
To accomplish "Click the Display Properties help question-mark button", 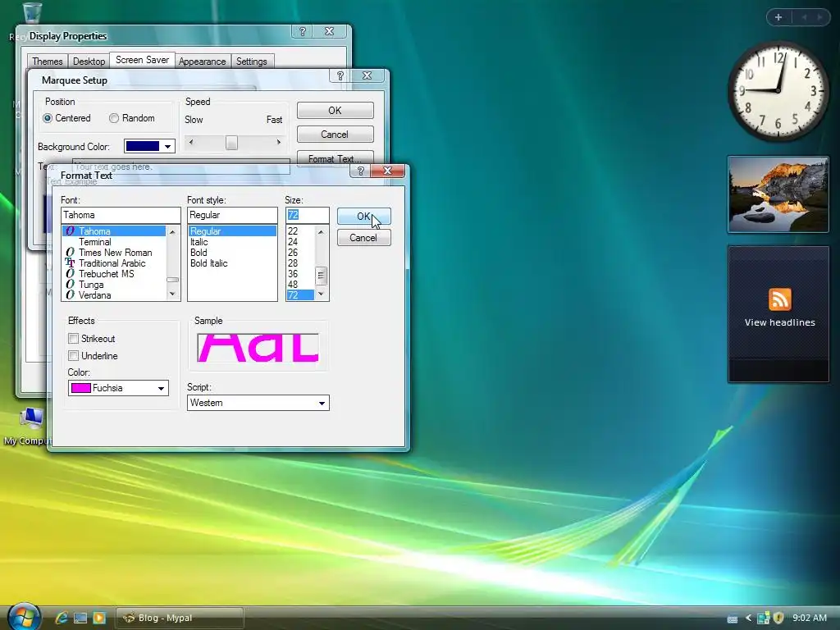I will [x=302, y=32].
